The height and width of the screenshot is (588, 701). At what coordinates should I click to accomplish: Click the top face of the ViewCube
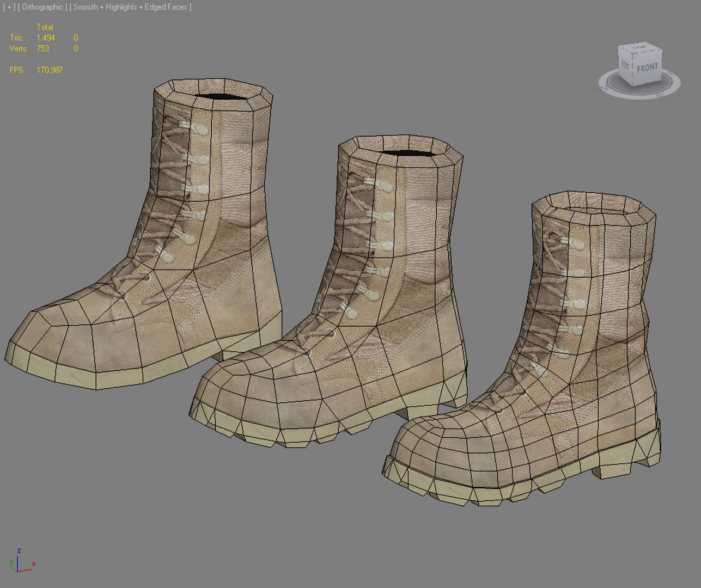point(642,48)
